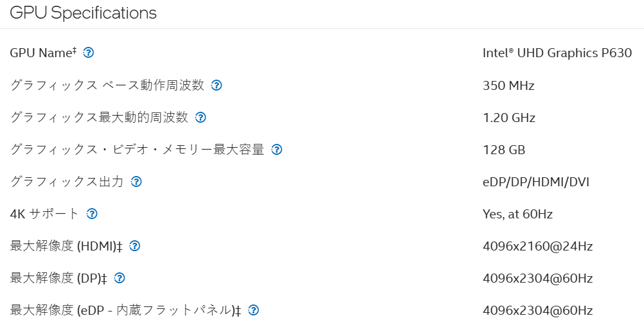644x325 pixels.
Task: Click the eDP/DP/HDMI/DVI output value
Action: click(536, 182)
